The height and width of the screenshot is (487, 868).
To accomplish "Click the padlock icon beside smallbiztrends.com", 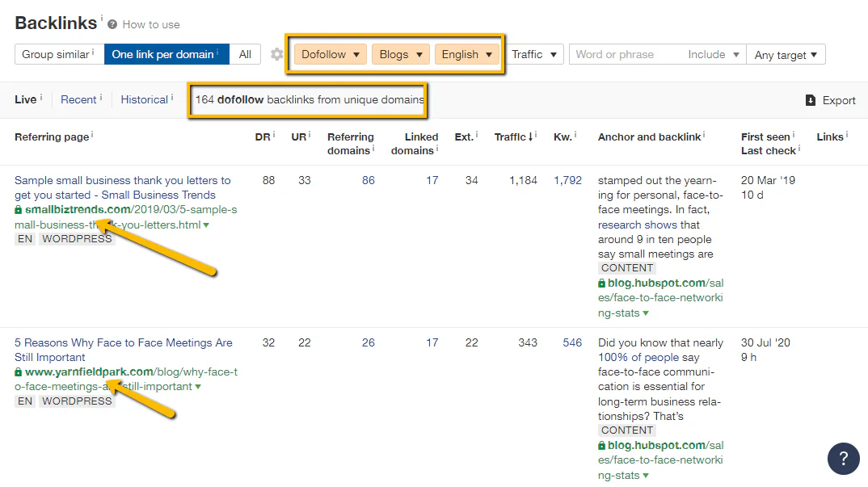I will tap(19, 210).
